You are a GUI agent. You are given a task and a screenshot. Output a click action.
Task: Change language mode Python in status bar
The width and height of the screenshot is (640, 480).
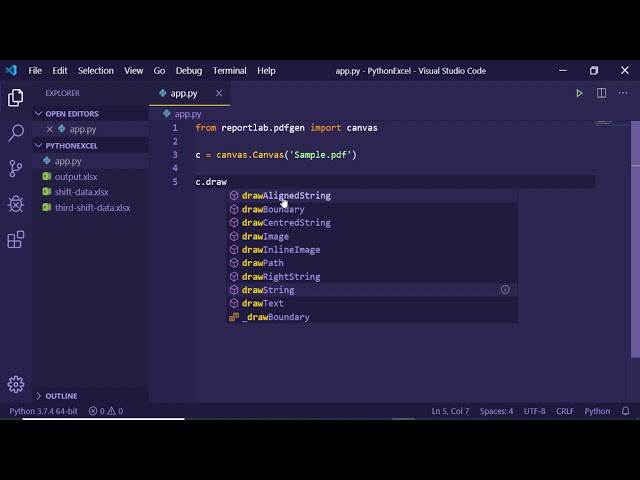(x=597, y=411)
